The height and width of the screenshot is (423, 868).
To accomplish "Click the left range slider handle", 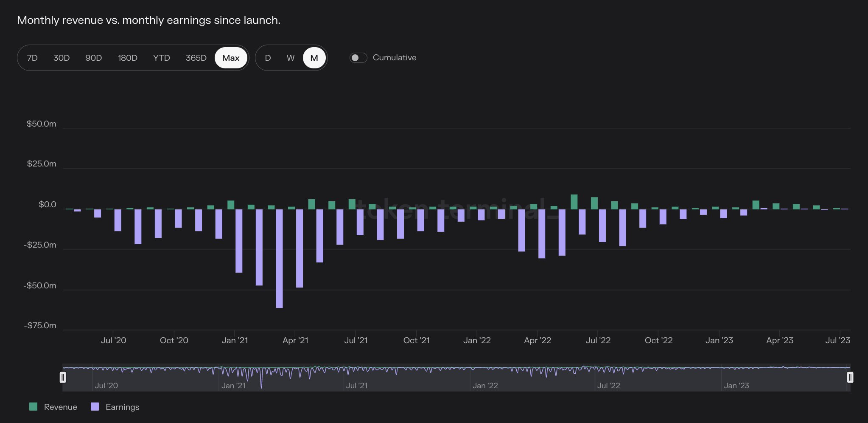I will click(x=63, y=377).
